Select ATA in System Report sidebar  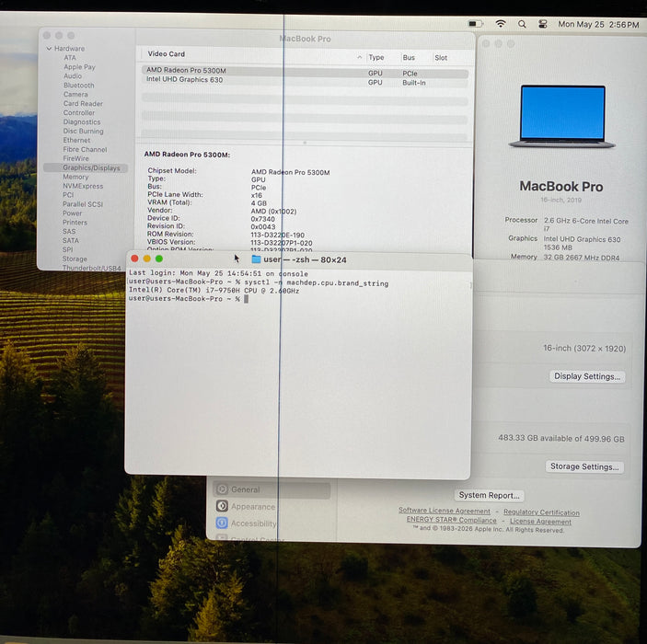tap(70, 57)
